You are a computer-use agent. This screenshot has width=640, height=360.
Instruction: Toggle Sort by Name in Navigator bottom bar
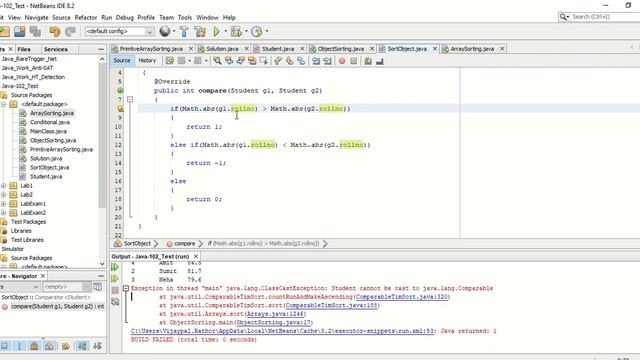[82, 346]
